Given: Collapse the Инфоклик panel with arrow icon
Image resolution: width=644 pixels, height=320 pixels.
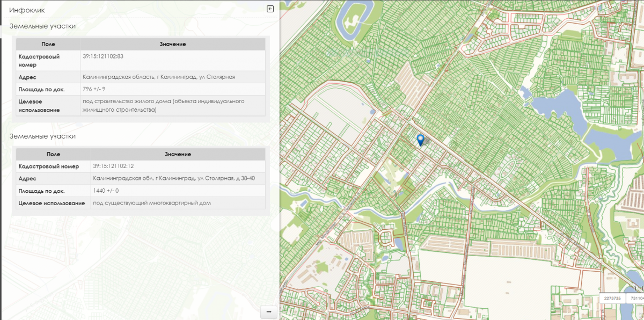Looking at the screenshot, I should point(270,9).
